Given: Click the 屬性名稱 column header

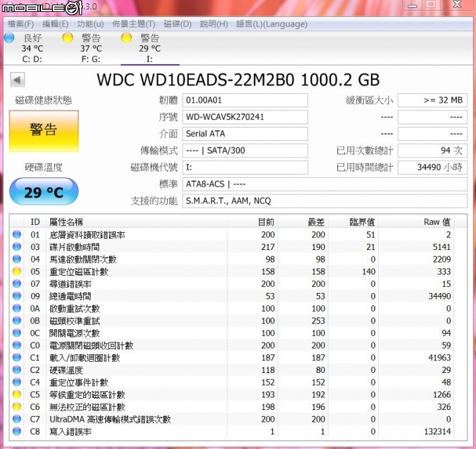Looking at the screenshot, I should (137, 222).
